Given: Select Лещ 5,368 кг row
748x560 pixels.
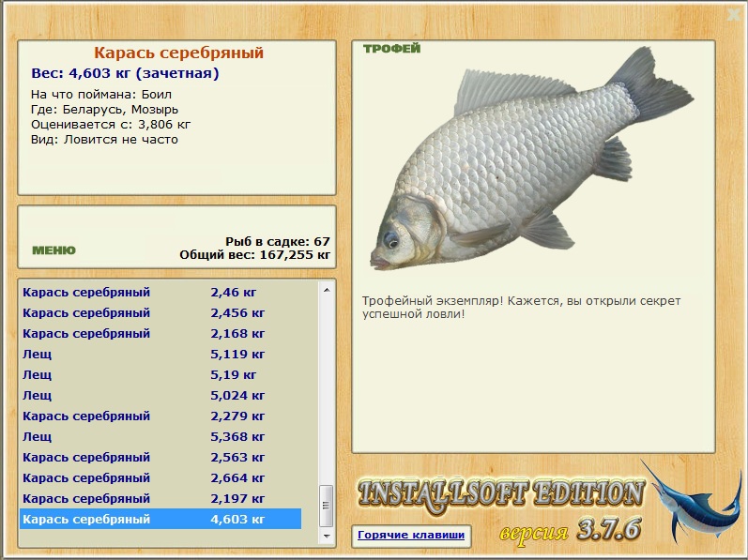Looking at the screenshot, I should click(160, 436).
